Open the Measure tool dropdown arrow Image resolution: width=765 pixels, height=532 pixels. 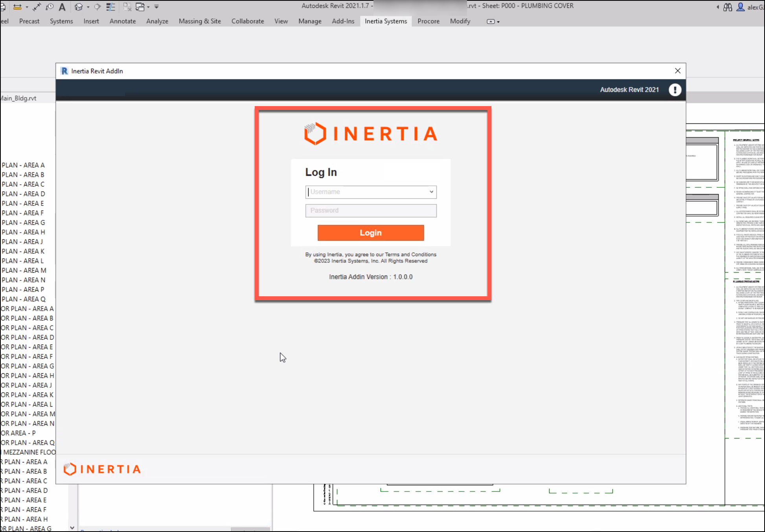[x=27, y=7]
